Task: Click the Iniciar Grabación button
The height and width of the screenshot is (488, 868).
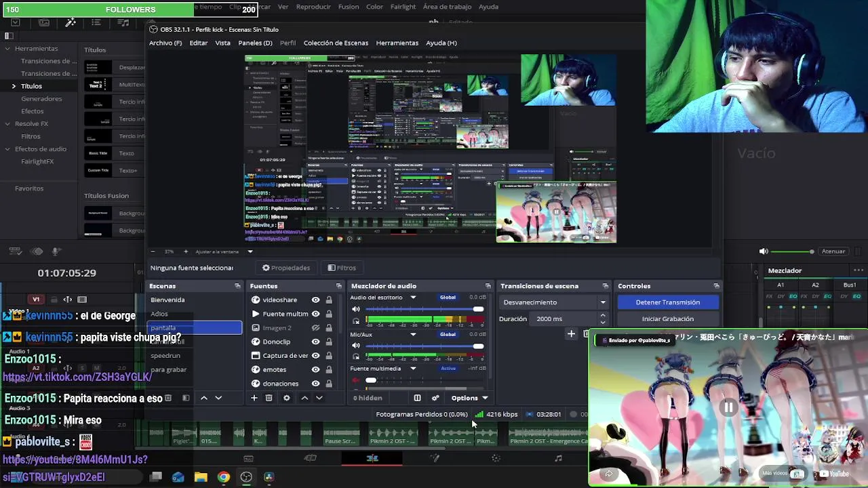Action: 668,319
